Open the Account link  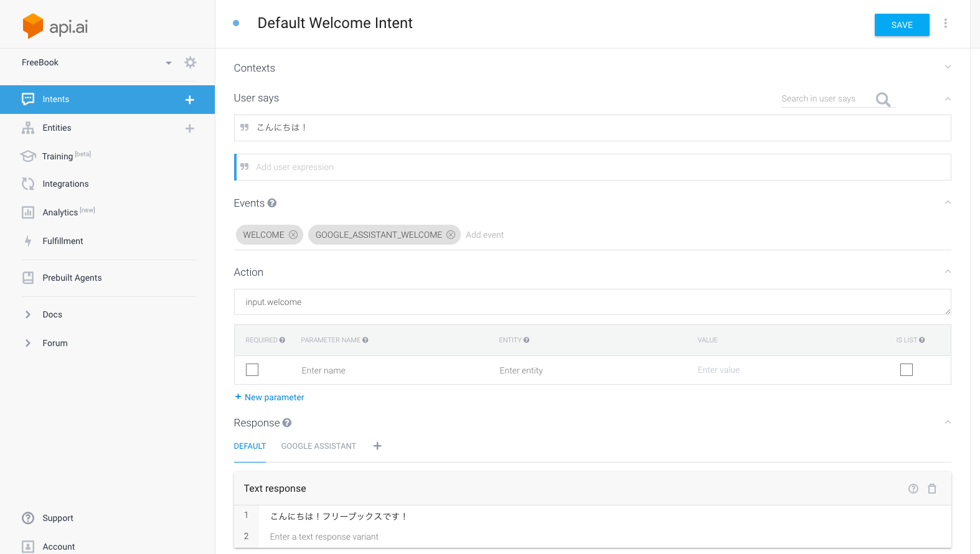[x=59, y=547]
